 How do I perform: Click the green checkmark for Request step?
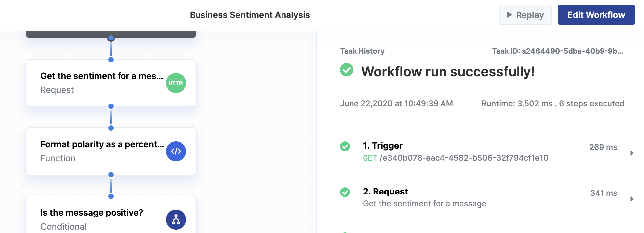tap(345, 192)
